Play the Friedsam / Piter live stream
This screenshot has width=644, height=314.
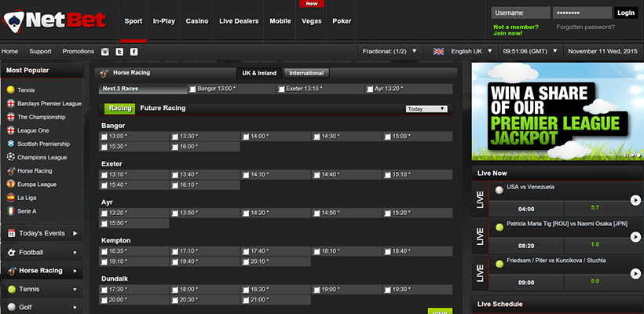pyautogui.click(x=635, y=273)
